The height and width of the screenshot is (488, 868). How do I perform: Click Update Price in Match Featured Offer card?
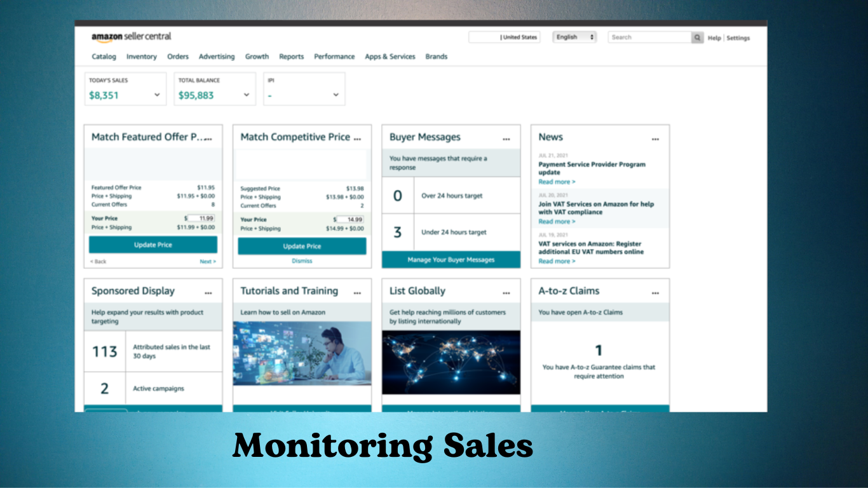point(153,245)
